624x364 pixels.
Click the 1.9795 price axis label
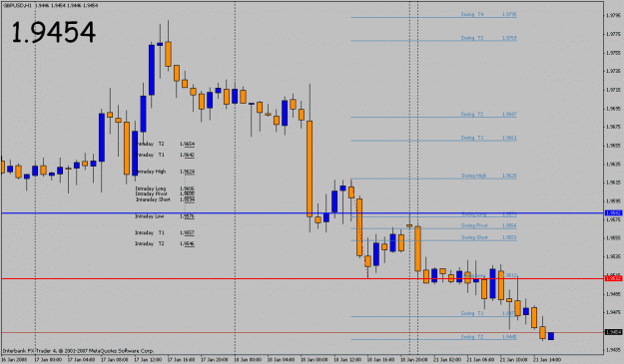613,16
